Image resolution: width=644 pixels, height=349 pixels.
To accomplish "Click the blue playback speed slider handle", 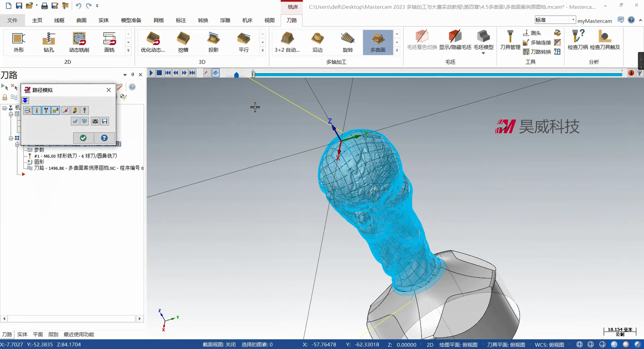I will point(236,75).
